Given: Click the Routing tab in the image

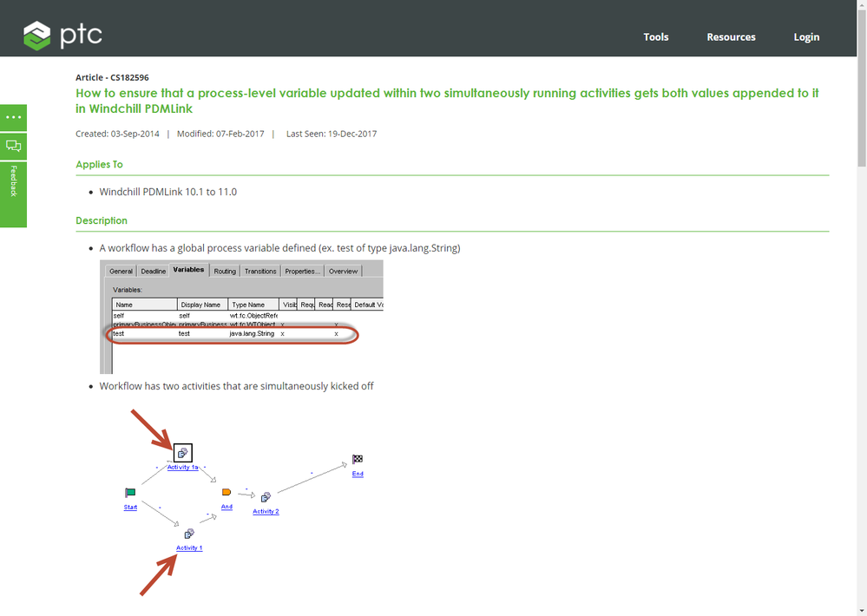Looking at the screenshot, I should (x=225, y=271).
